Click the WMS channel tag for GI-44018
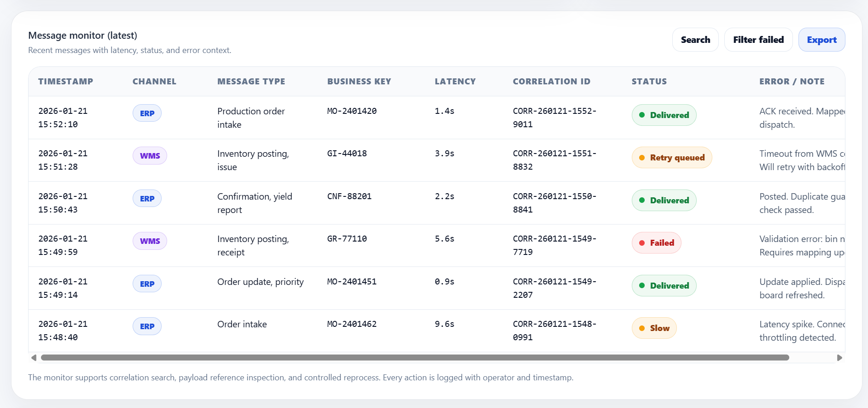 (150, 156)
